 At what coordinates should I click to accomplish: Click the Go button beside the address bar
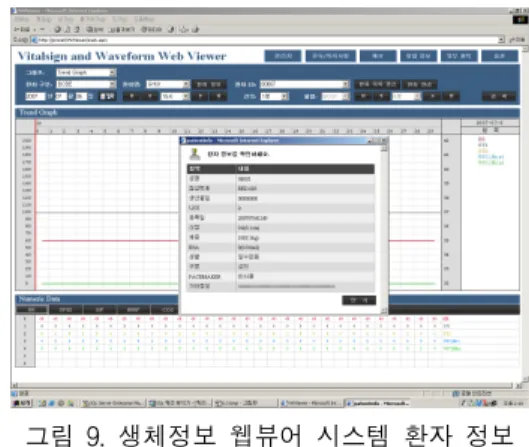[x=517, y=40]
